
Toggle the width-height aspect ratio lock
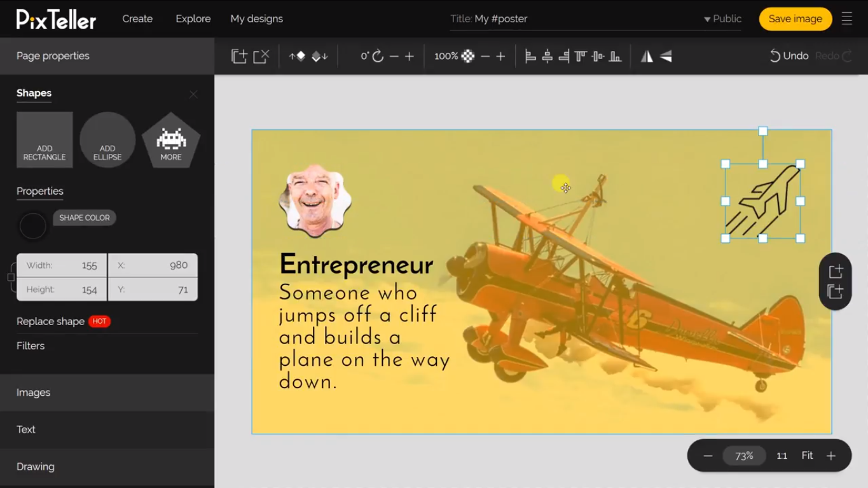[11, 277]
